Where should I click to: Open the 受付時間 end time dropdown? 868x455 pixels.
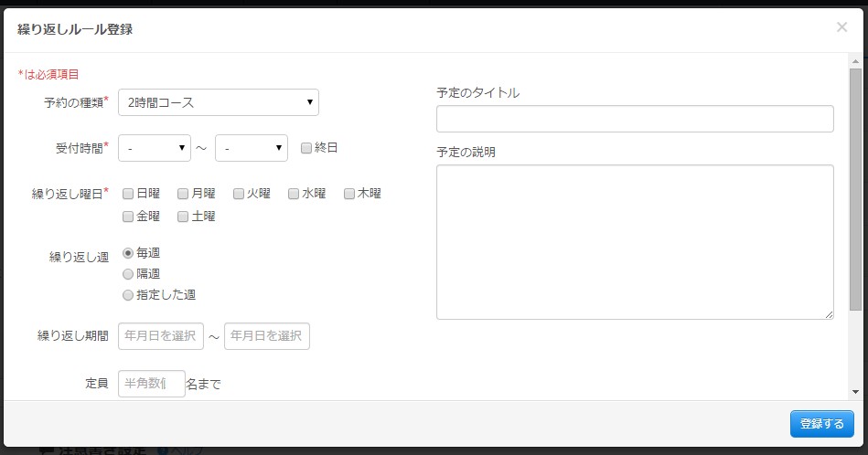click(x=252, y=148)
